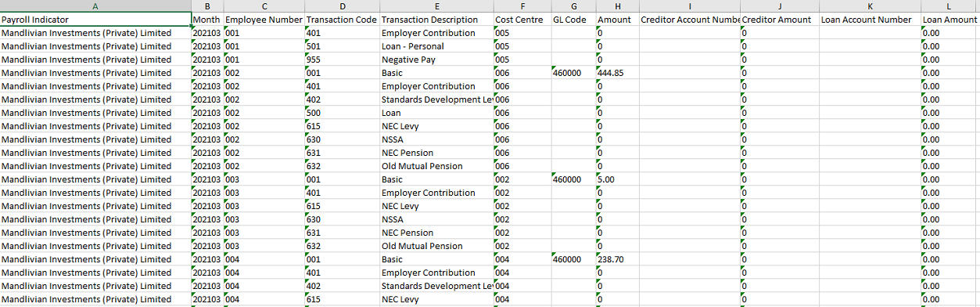Select "Standards Development Lev" for employee 004
Viewport: 980px width, 307px height.
(x=437, y=286)
